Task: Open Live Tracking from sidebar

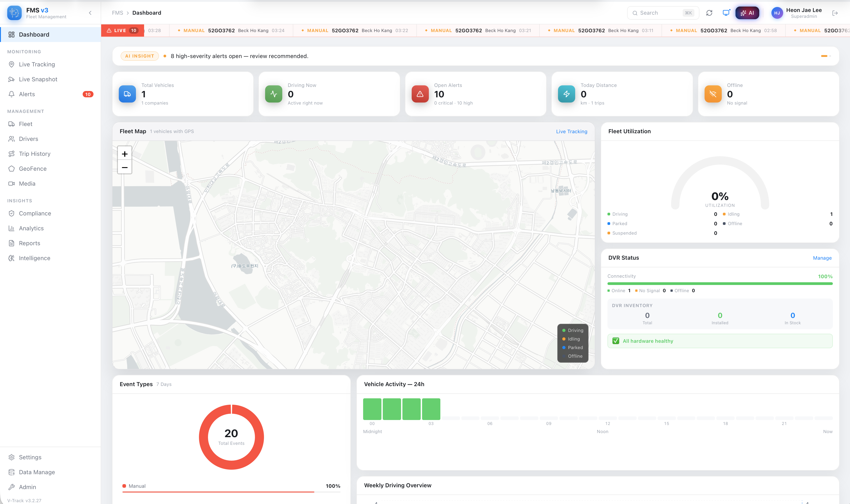Action: (37, 64)
